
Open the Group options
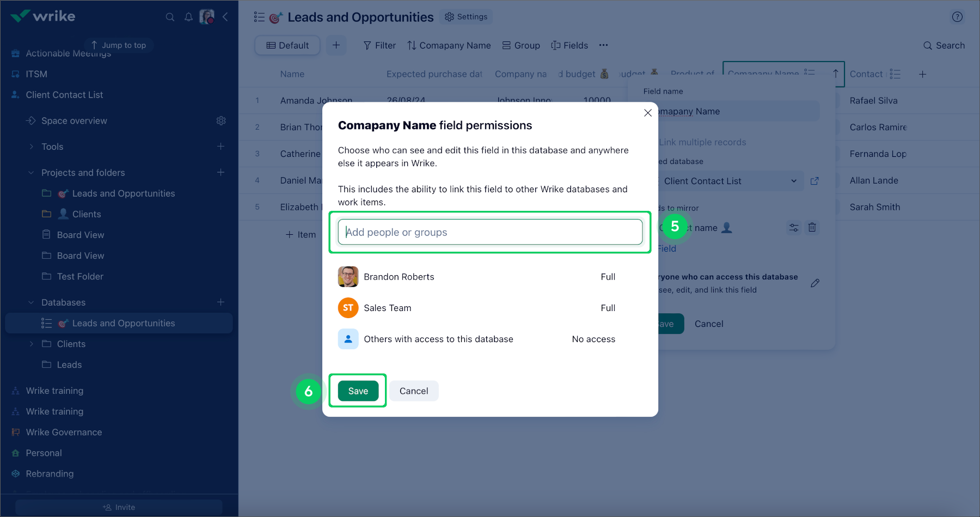click(x=520, y=45)
